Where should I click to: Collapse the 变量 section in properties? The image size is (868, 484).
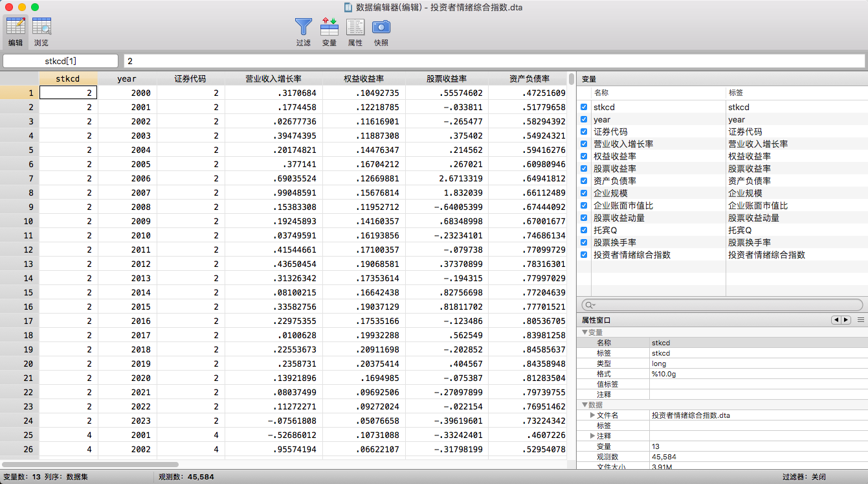(584, 332)
